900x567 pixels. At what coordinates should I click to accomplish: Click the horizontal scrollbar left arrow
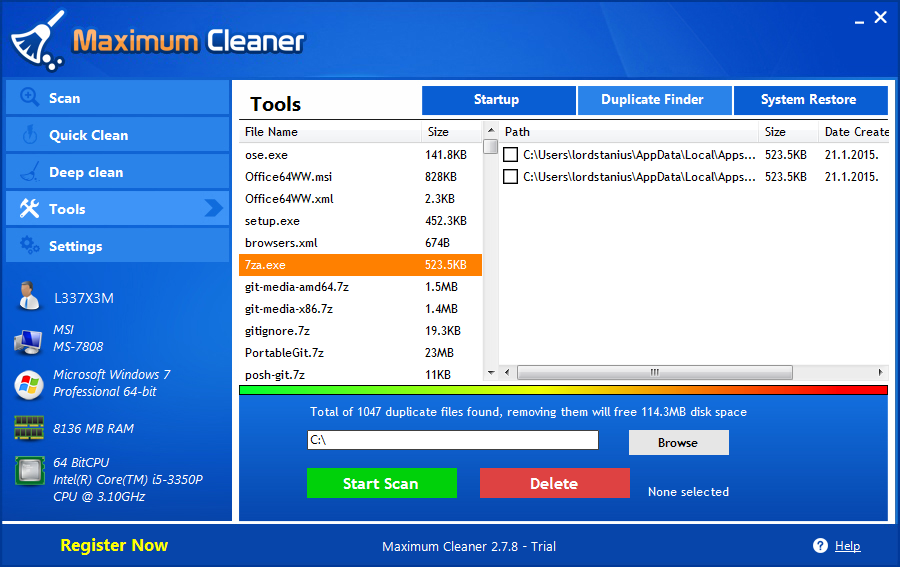point(507,372)
